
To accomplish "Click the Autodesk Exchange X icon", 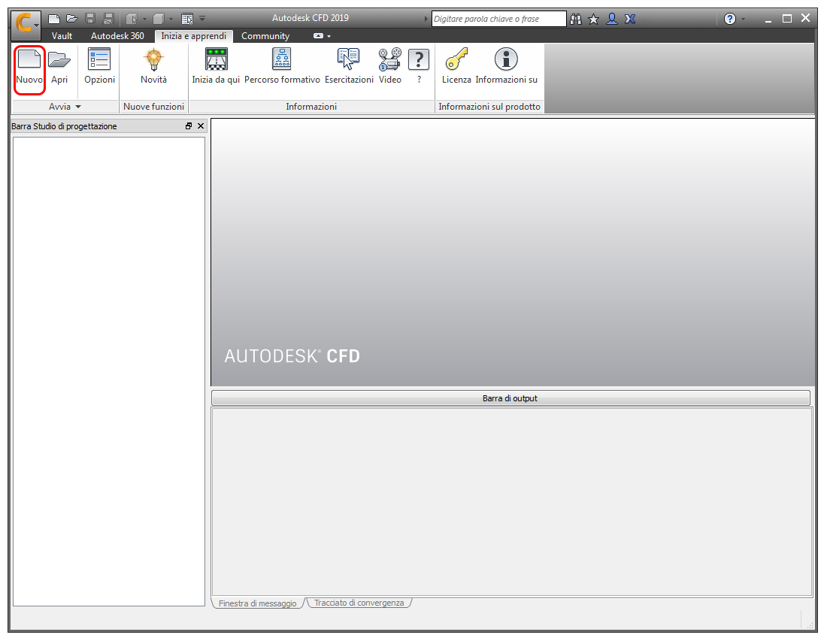I will 630,19.
